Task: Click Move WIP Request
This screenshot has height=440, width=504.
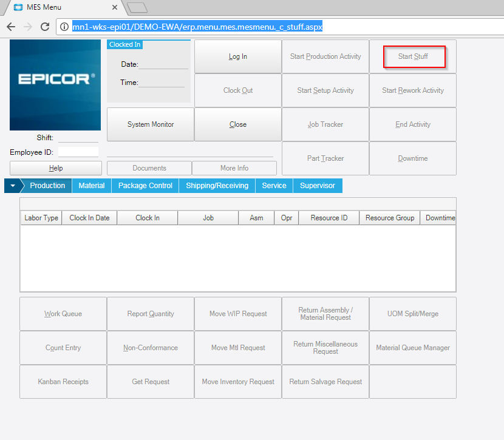Action: pyautogui.click(x=238, y=314)
